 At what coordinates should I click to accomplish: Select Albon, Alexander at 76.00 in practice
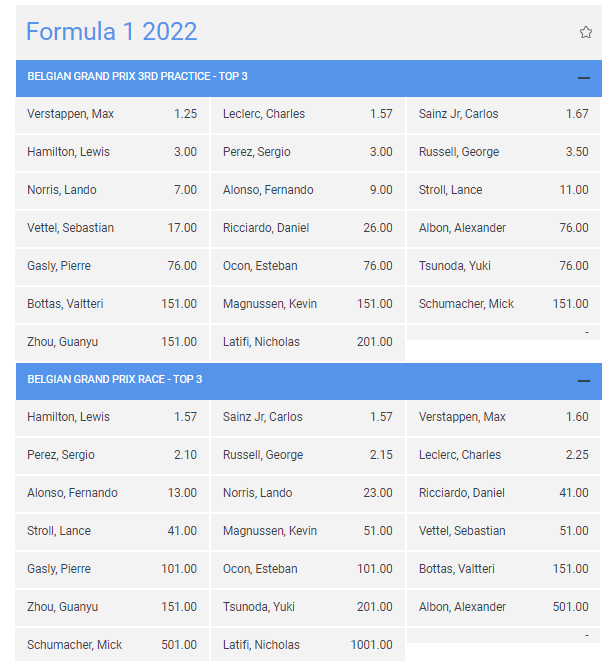(x=503, y=228)
